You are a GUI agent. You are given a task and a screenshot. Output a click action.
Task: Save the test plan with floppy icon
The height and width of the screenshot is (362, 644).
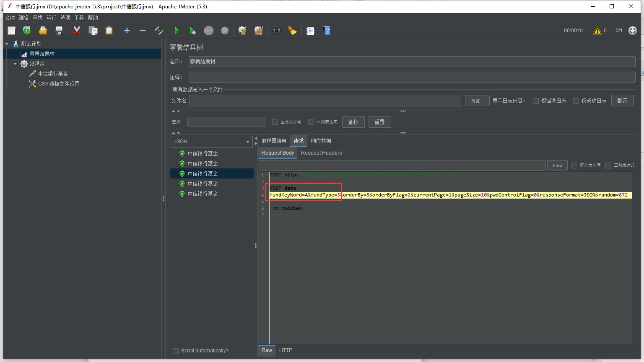(59, 31)
